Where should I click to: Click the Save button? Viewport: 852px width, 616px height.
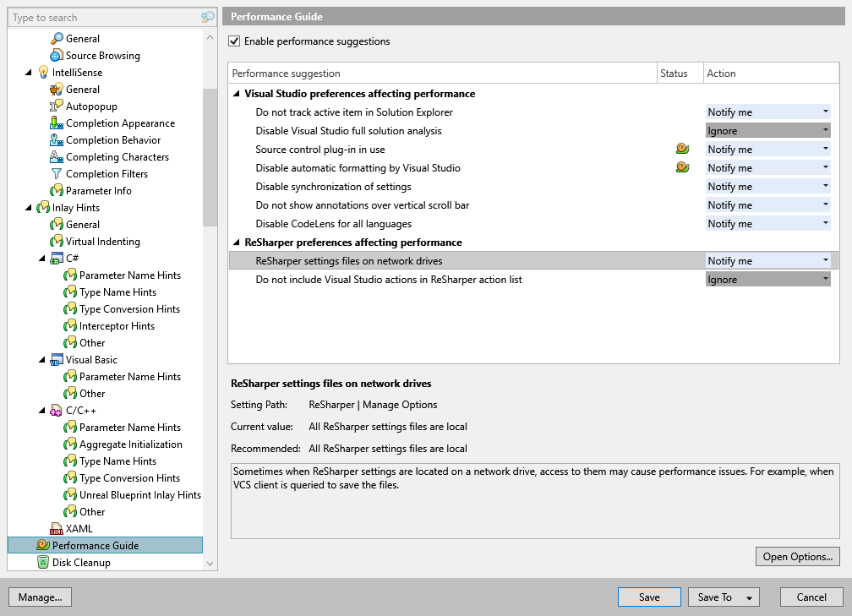click(648, 597)
